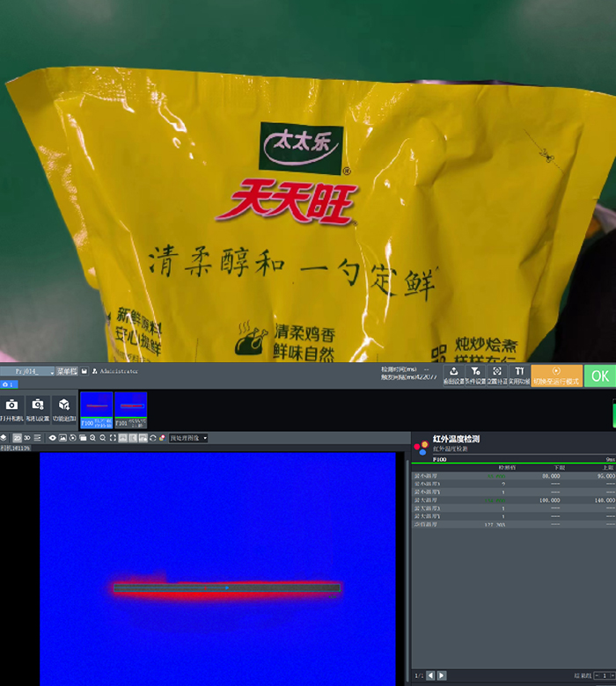Open the preprocessed image dropdown
The image size is (616, 686).
coord(188,438)
